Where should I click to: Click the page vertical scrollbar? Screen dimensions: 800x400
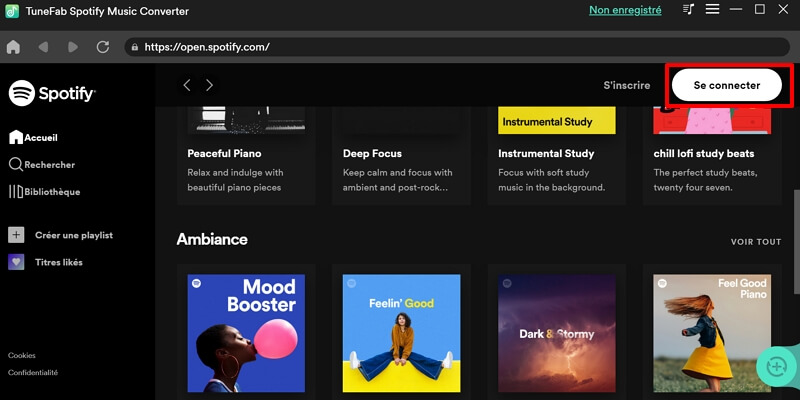click(x=796, y=242)
